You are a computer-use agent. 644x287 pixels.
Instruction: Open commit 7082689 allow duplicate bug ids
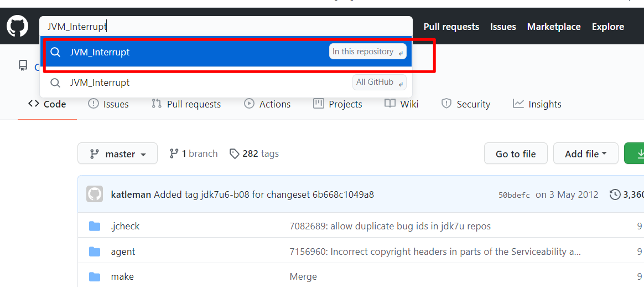[390, 225]
